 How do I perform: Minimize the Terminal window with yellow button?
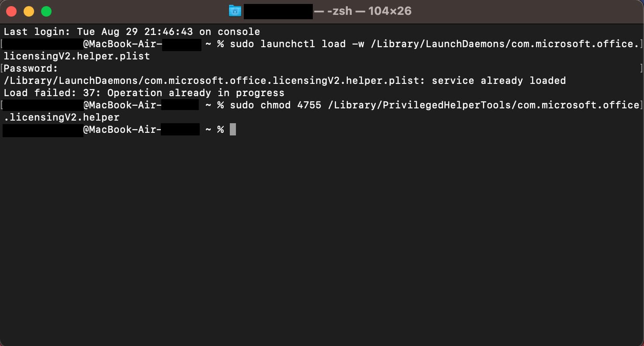click(29, 11)
